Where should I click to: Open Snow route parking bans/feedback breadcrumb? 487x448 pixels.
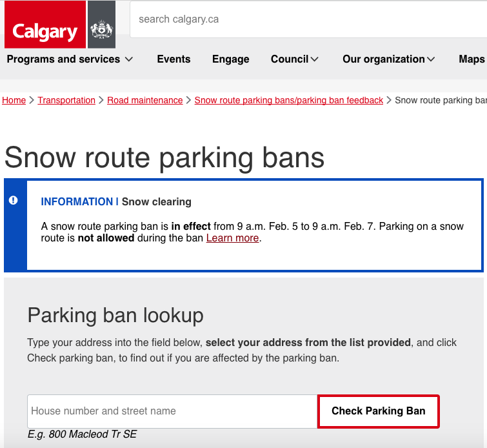[x=289, y=100]
